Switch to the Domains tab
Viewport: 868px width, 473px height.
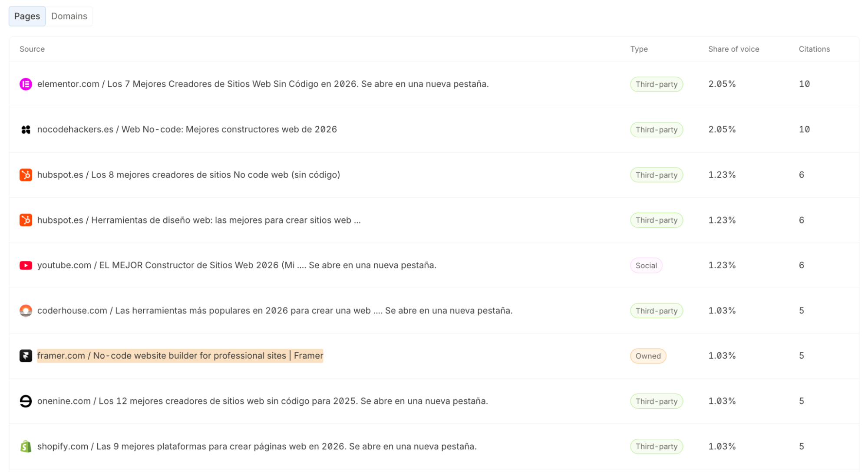(69, 16)
